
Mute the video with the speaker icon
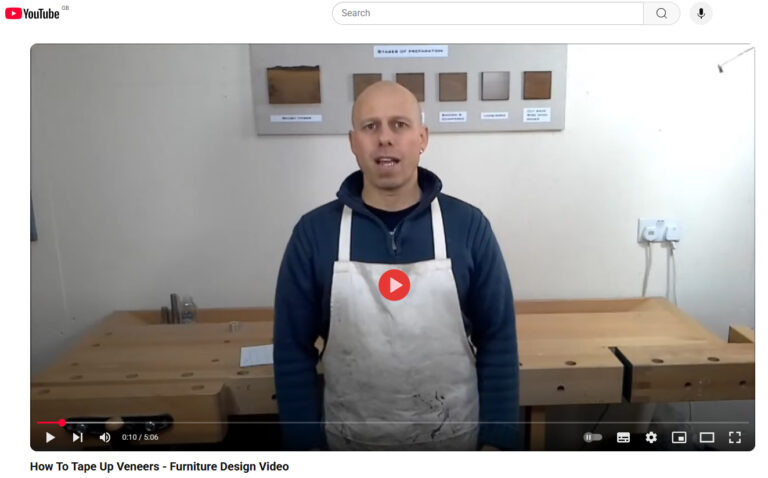105,437
